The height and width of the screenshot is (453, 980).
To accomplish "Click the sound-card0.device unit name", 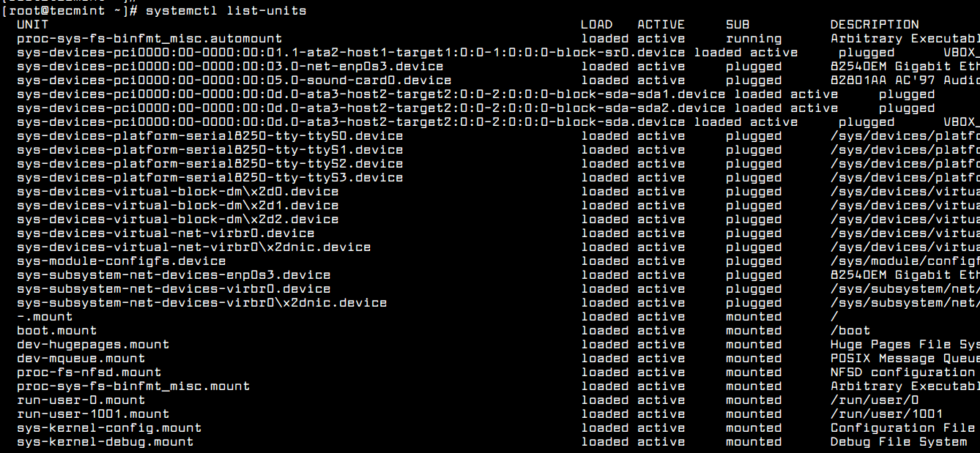I will coord(234,81).
